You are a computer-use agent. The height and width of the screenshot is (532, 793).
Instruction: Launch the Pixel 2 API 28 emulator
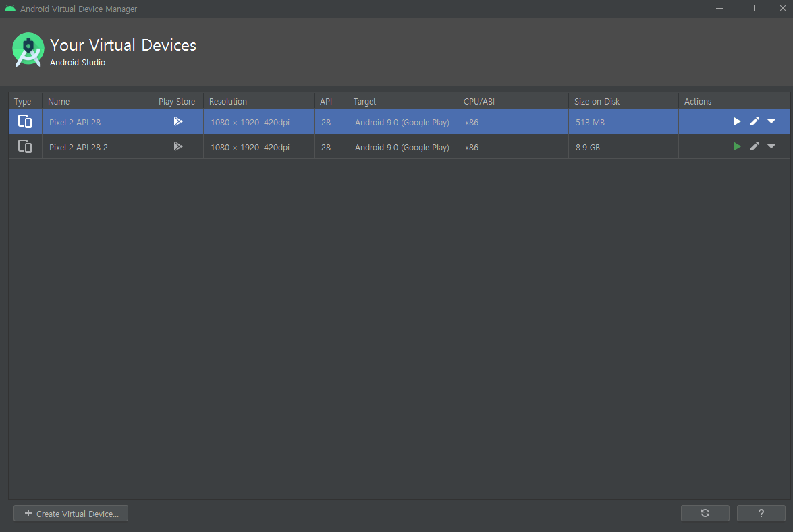737,121
